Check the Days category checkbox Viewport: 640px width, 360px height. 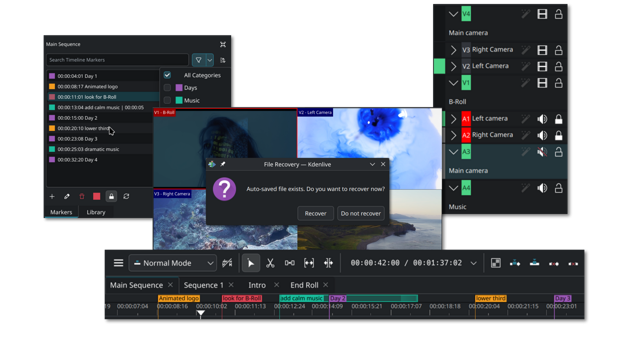[167, 87]
